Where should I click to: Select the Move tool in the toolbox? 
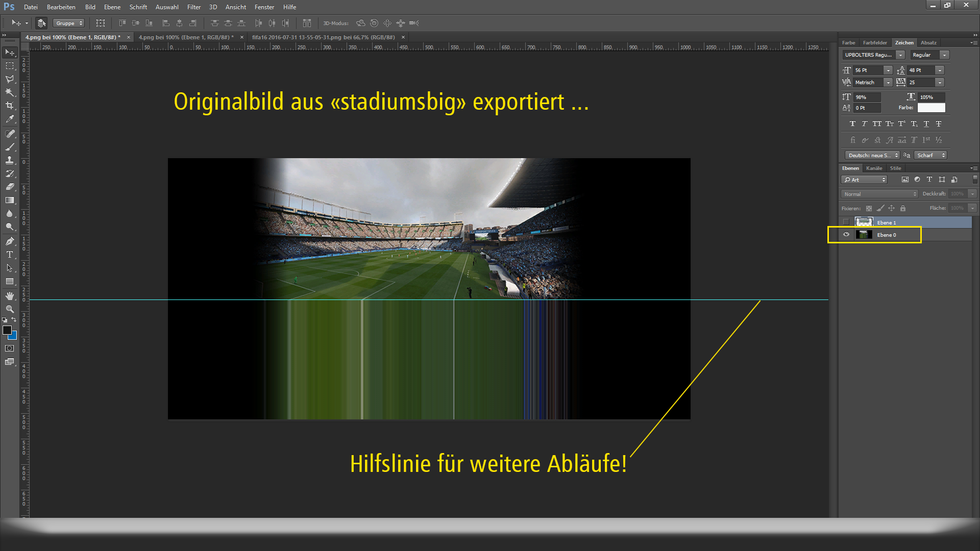(10, 53)
